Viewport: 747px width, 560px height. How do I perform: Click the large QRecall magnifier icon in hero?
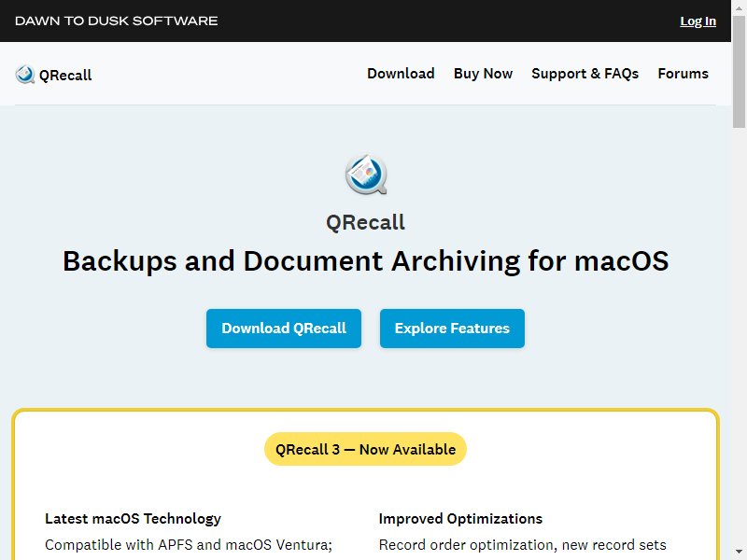365,175
